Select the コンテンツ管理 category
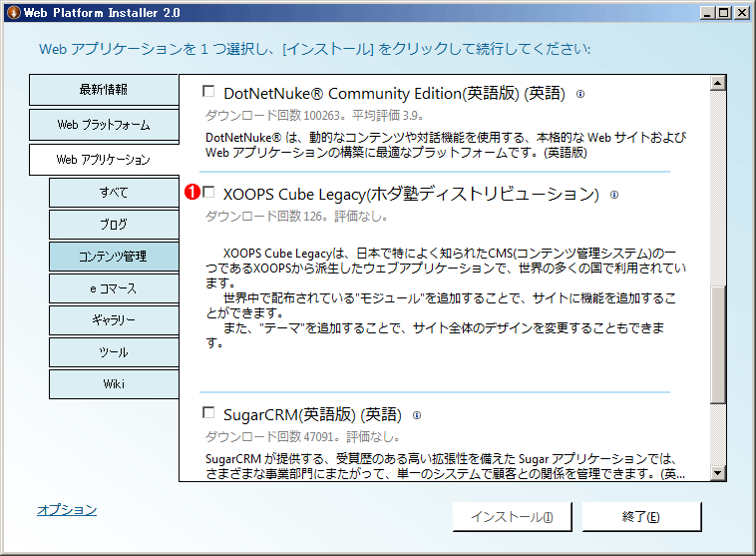756x556 pixels. pos(114,257)
